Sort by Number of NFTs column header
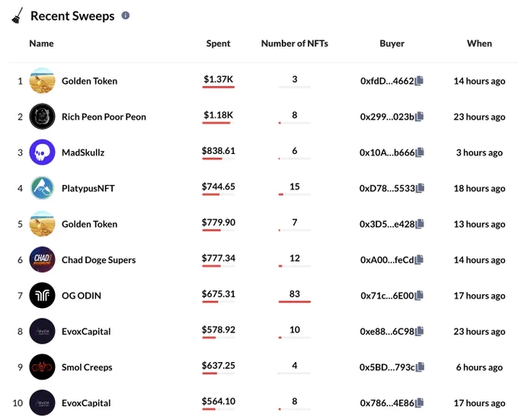This screenshot has height=420, width=518. (294, 43)
